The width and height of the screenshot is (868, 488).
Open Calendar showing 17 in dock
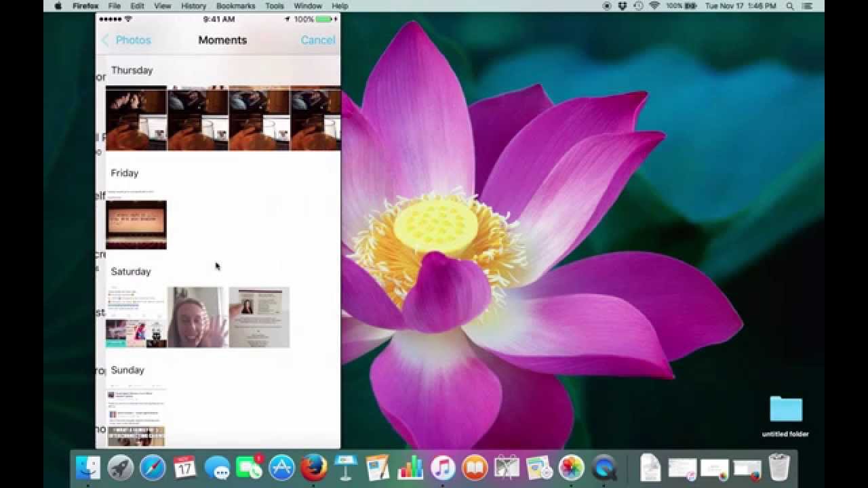click(x=184, y=468)
